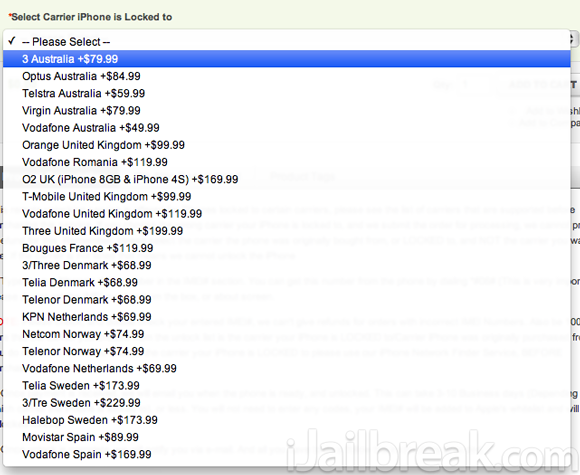This screenshot has width=580, height=475.
Task: Choose Netcom Norway +$74.99
Action: [287, 334]
